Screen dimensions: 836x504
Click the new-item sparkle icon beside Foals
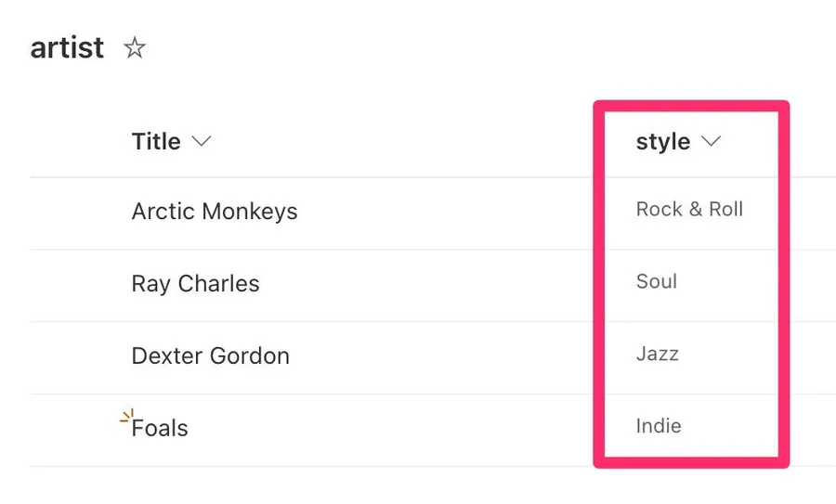tap(126, 417)
